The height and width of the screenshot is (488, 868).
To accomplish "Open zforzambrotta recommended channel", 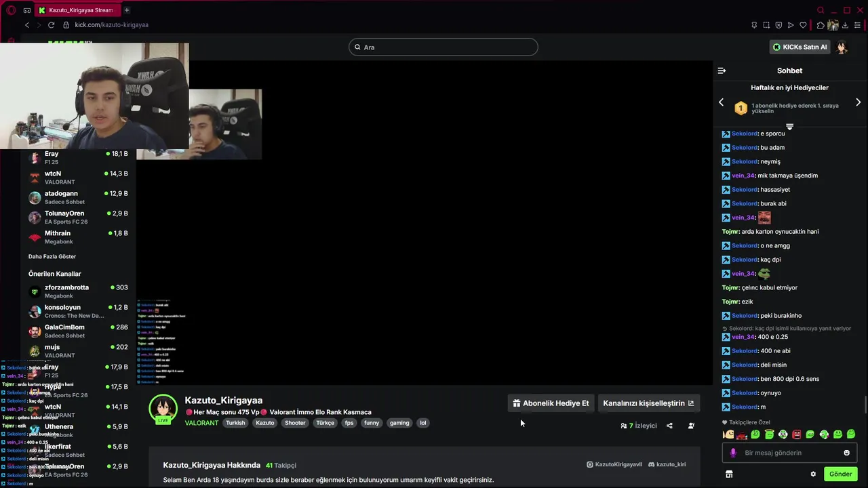I will pyautogui.click(x=78, y=291).
